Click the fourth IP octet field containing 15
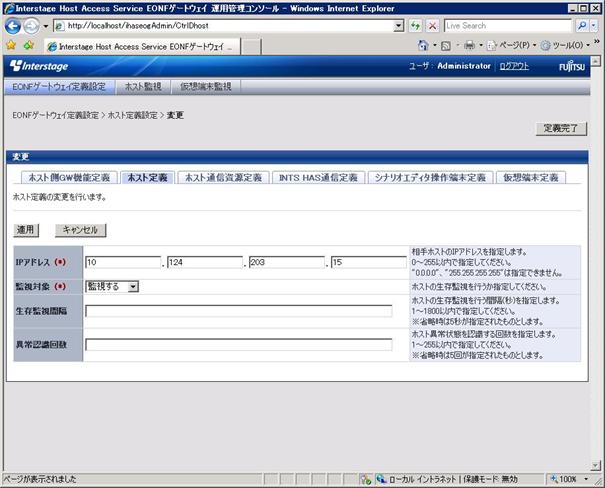 pos(368,262)
